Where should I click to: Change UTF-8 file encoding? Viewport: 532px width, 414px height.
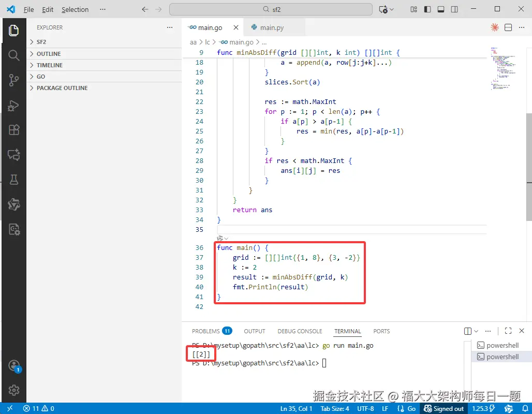pos(365,409)
